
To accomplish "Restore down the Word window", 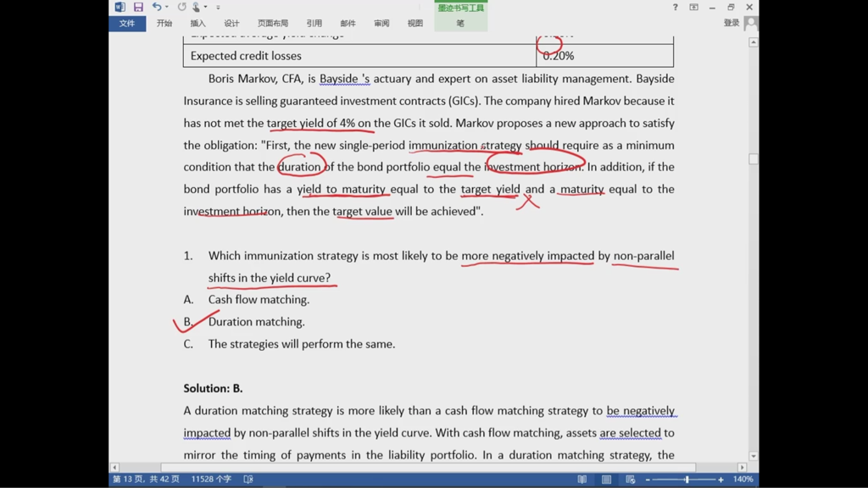I will [x=731, y=7].
